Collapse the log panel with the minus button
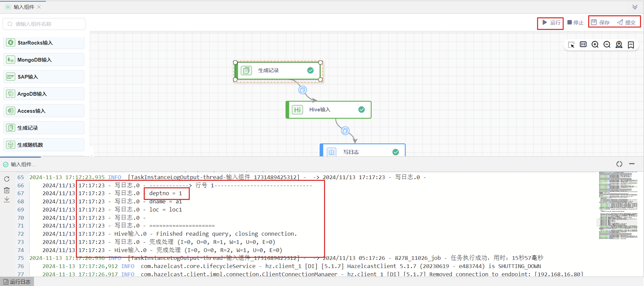This screenshot has height=286, width=644. point(632,164)
